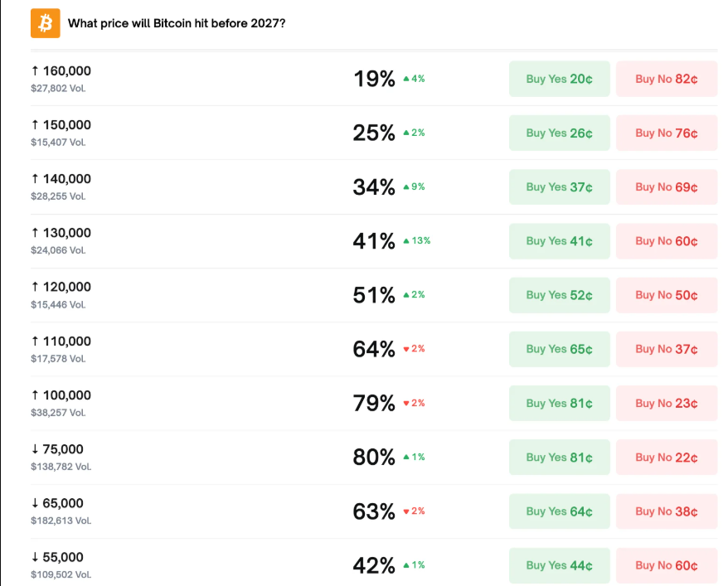728x586 pixels.
Task: Buy Yes at 65¢ for 110,000
Action: (x=559, y=349)
